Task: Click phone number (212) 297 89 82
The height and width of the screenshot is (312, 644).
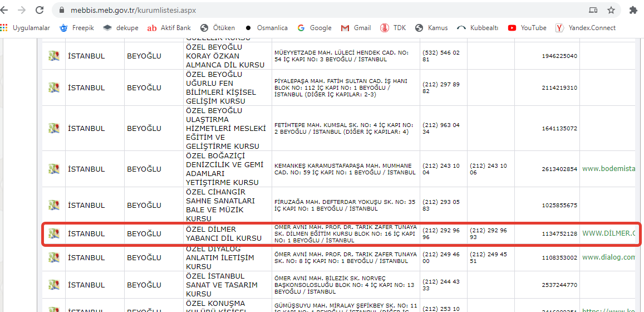Action: (441, 87)
